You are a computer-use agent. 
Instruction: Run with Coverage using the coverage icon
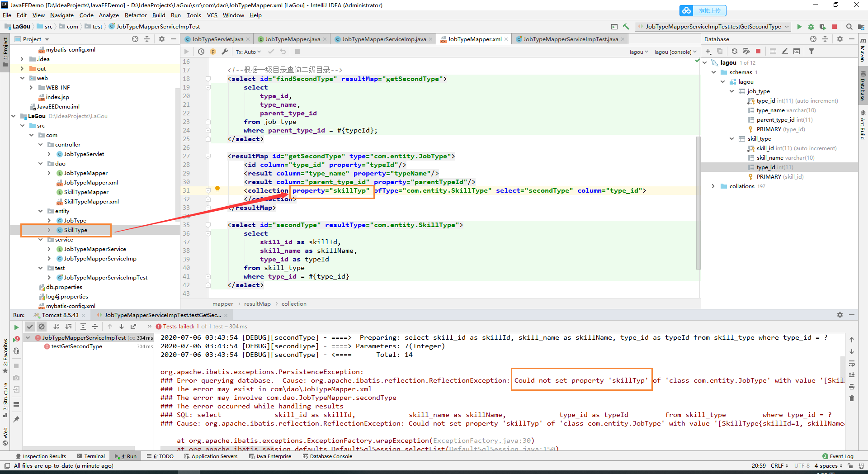[x=823, y=27]
